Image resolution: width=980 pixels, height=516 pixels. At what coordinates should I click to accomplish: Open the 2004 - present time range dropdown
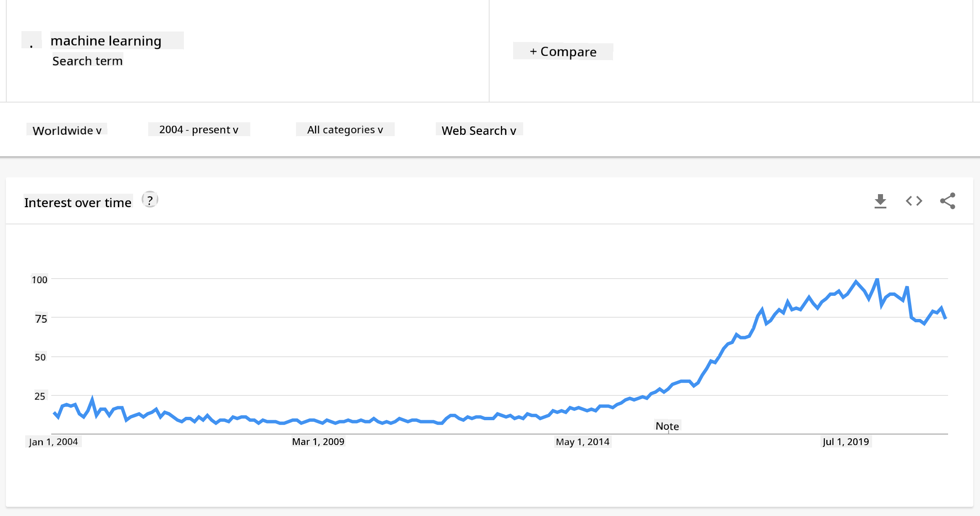coord(199,130)
